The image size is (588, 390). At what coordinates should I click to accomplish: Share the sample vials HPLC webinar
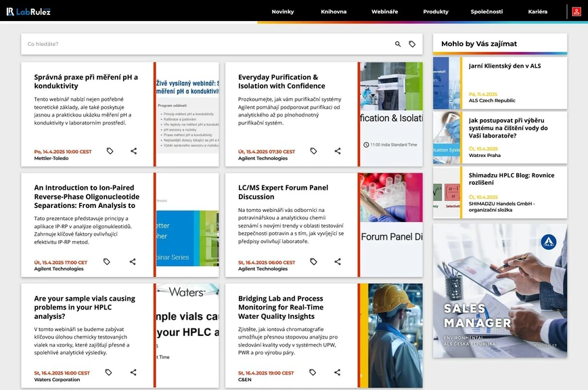point(133,372)
